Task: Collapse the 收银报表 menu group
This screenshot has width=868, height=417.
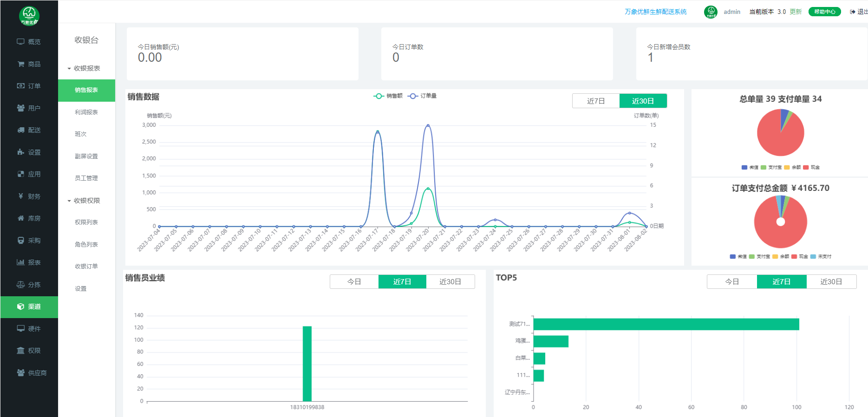Action: [84, 68]
